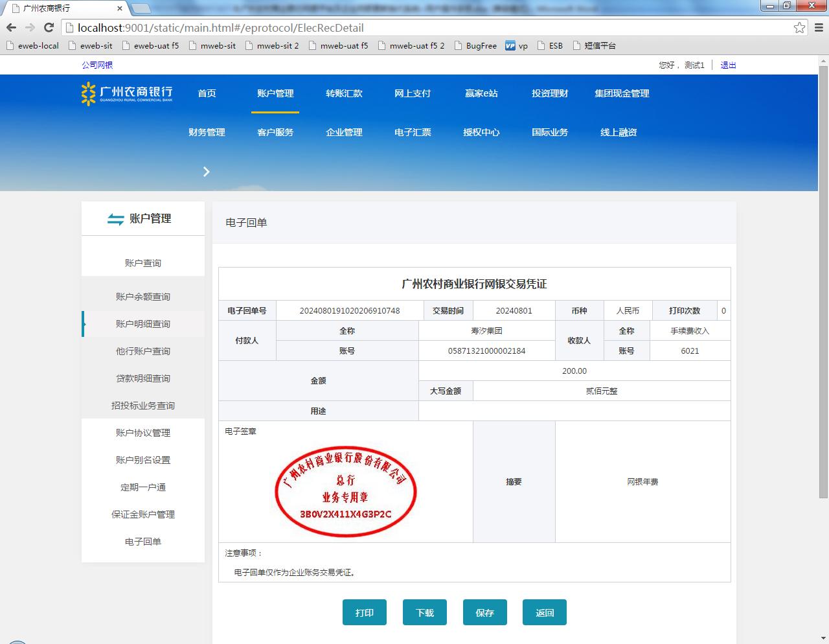829x644 pixels.
Task: Bookmark this page with star icon
Action: click(x=800, y=27)
